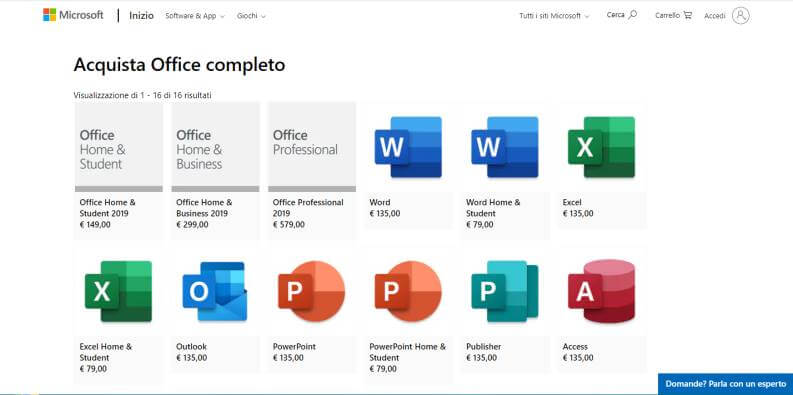Click the Cerca search label
This screenshot has height=395, width=793.
point(615,15)
